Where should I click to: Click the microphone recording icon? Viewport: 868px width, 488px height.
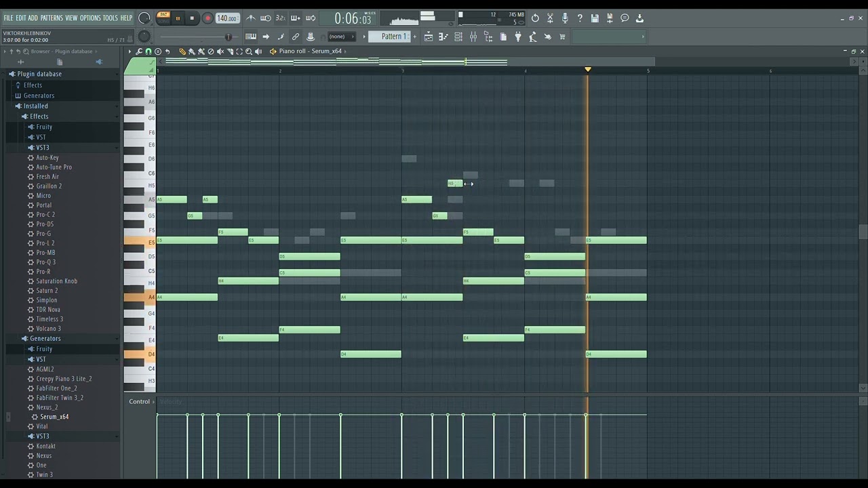point(565,18)
